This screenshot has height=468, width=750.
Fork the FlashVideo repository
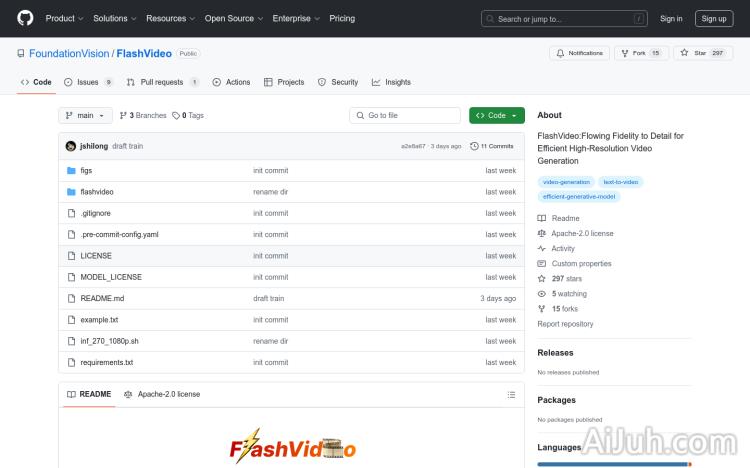pos(641,53)
